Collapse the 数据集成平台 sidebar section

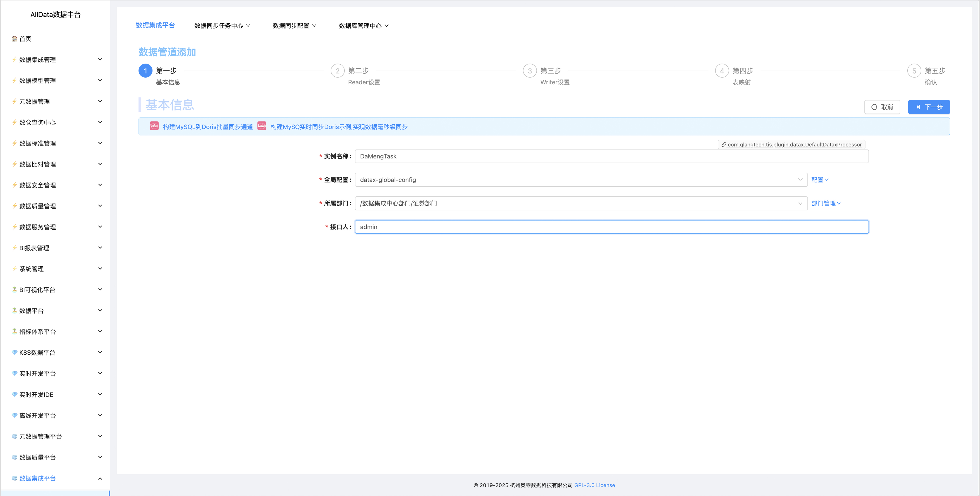click(x=100, y=478)
